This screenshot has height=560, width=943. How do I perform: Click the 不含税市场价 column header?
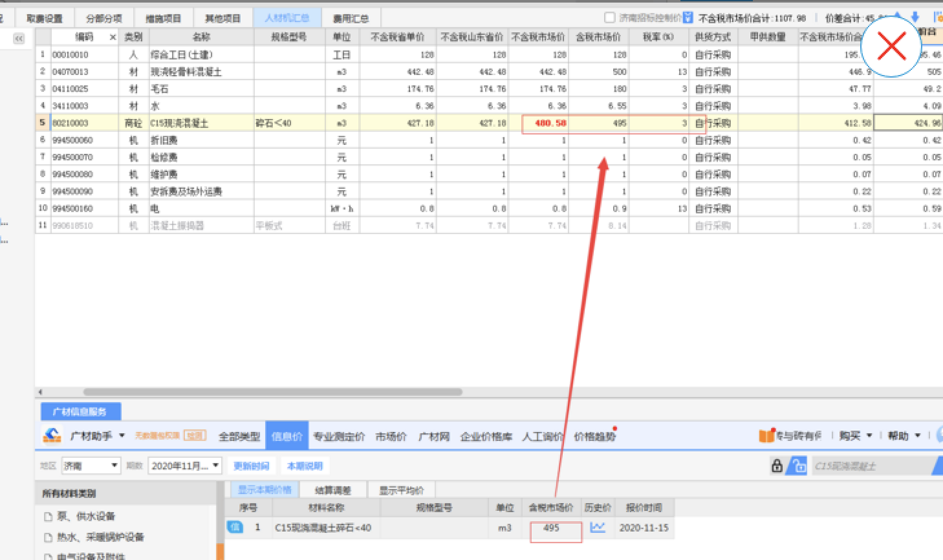click(x=538, y=37)
